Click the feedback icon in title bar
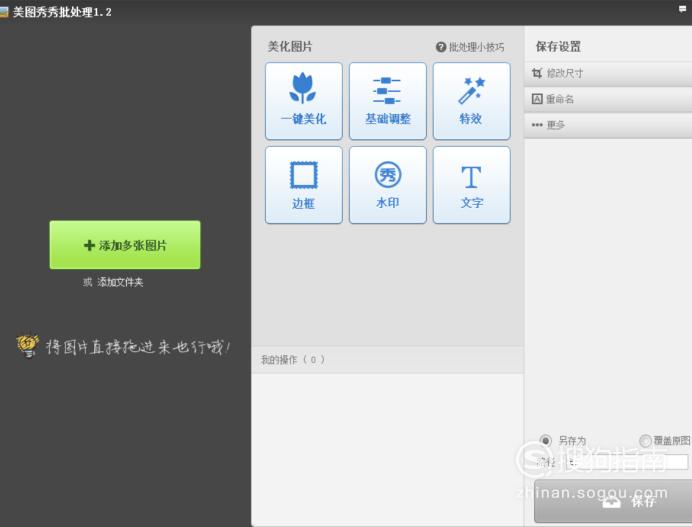The image size is (692, 527). 682,9
